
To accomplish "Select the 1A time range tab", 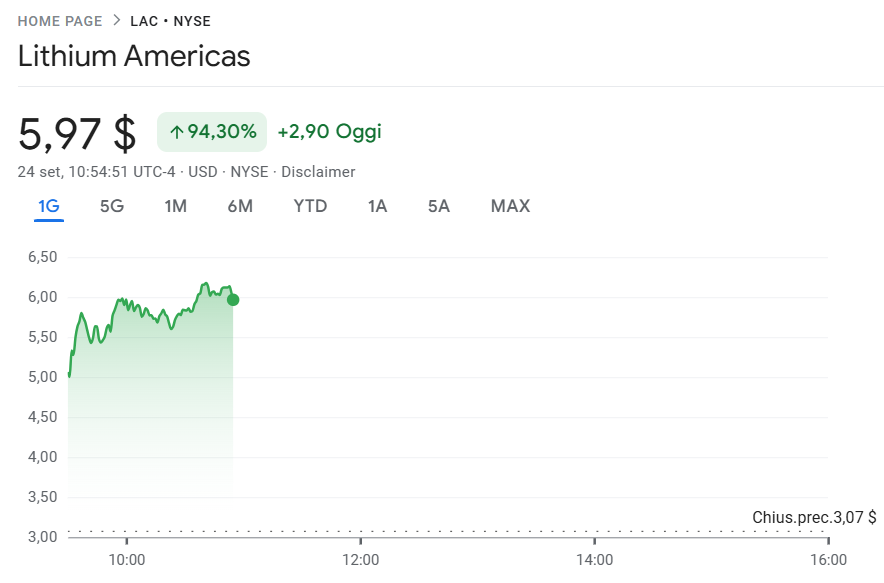I will (377, 207).
